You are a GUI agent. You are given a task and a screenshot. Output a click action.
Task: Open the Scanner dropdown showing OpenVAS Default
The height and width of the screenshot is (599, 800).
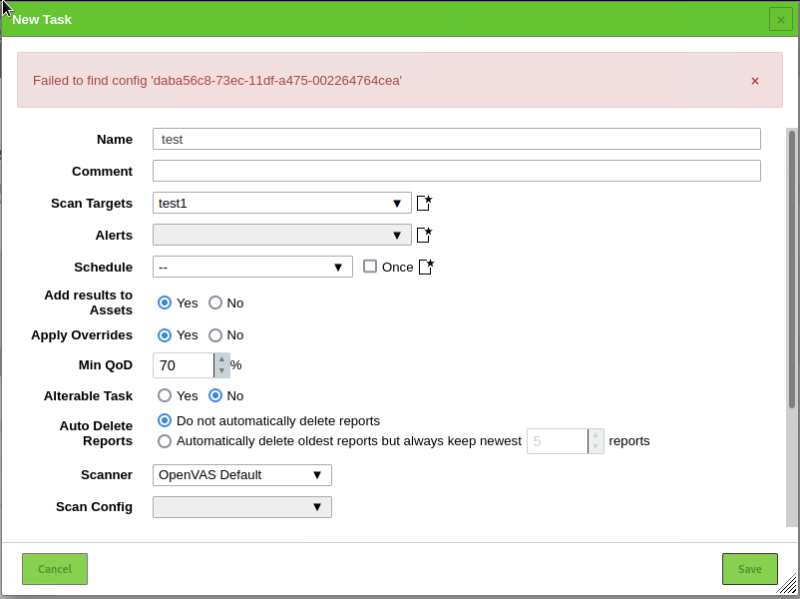click(x=242, y=475)
